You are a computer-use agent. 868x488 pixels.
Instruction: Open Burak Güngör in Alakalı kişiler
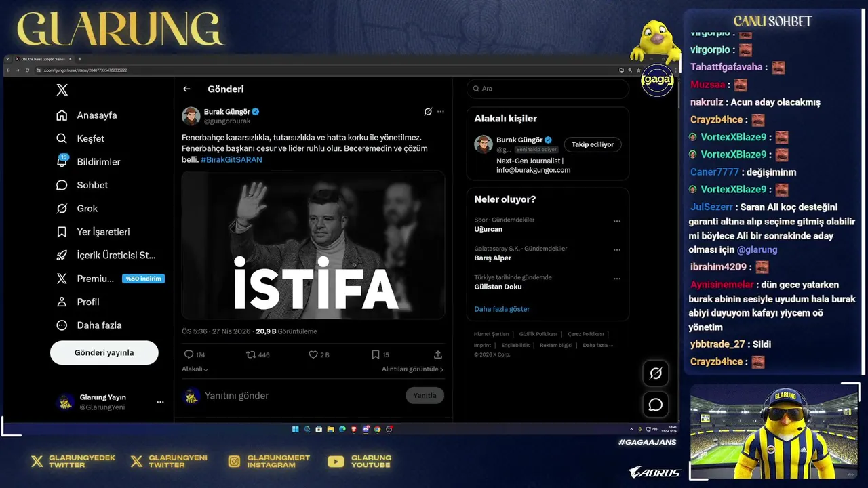pos(519,140)
